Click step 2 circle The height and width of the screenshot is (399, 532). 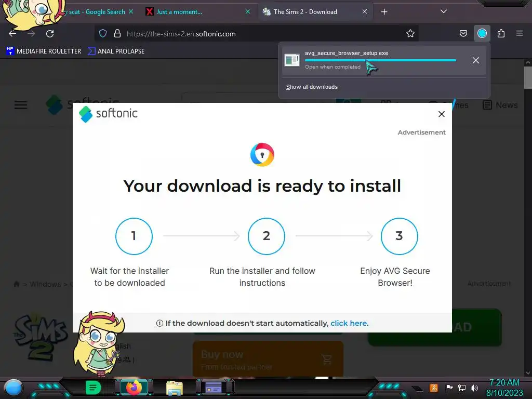click(x=267, y=236)
